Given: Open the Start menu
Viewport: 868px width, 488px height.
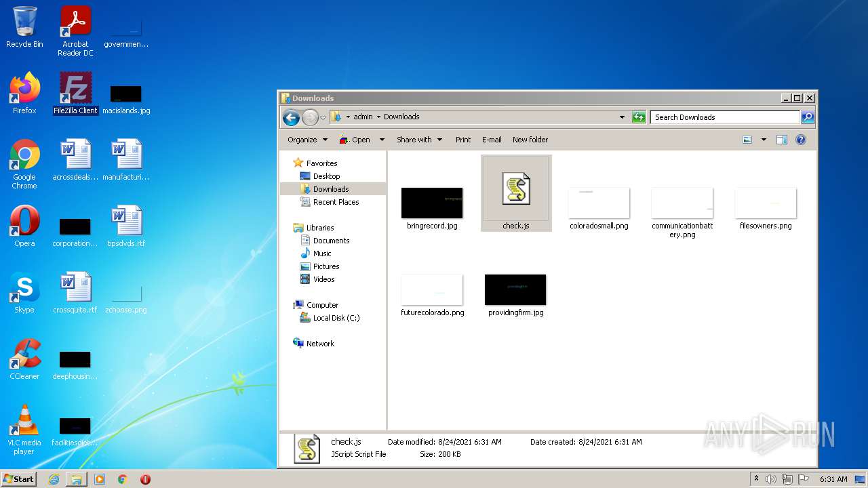Looking at the screenshot, I should tap(18, 479).
